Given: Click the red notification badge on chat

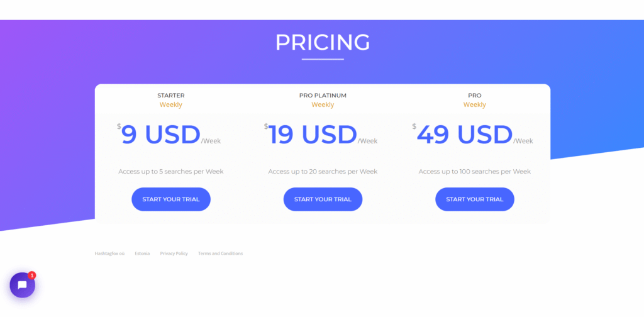Looking at the screenshot, I should pos(32,275).
